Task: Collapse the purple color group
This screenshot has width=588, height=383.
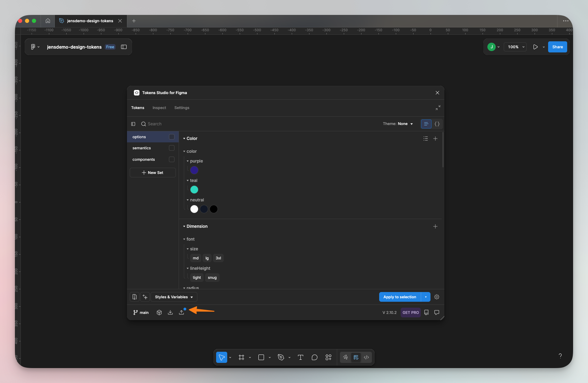Action: (x=188, y=161)
